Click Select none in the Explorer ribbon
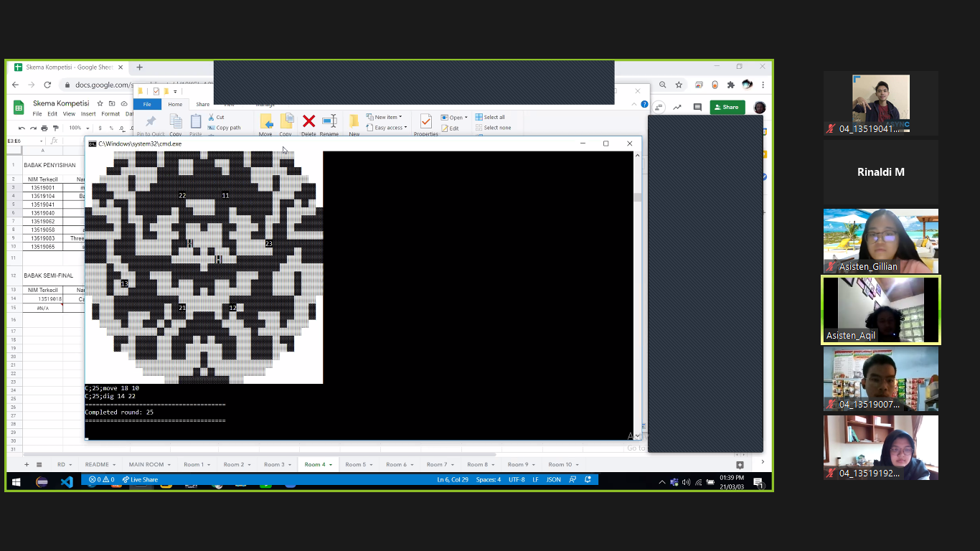This screenshot has width=980, height=551. click(493, 128)
